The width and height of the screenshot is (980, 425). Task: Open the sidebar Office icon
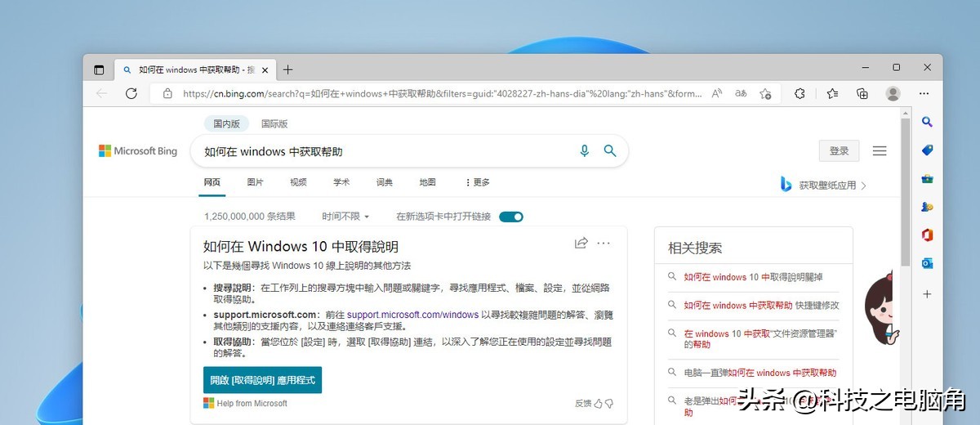[927, 235]
